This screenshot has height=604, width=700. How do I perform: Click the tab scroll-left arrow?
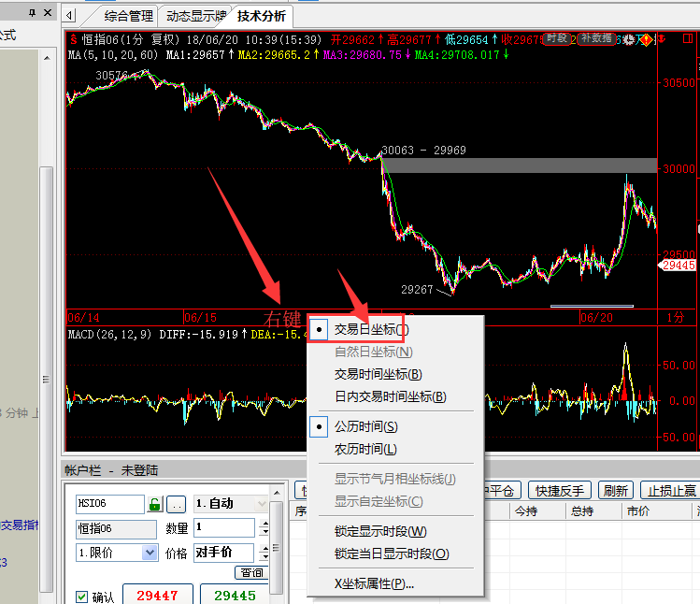pyautogui.click(x=69, y=16)
